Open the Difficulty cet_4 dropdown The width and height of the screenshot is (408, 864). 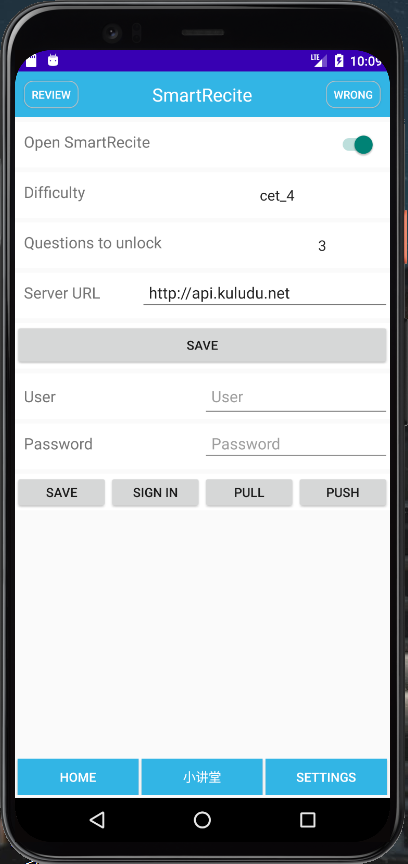[x=277, y=196]
